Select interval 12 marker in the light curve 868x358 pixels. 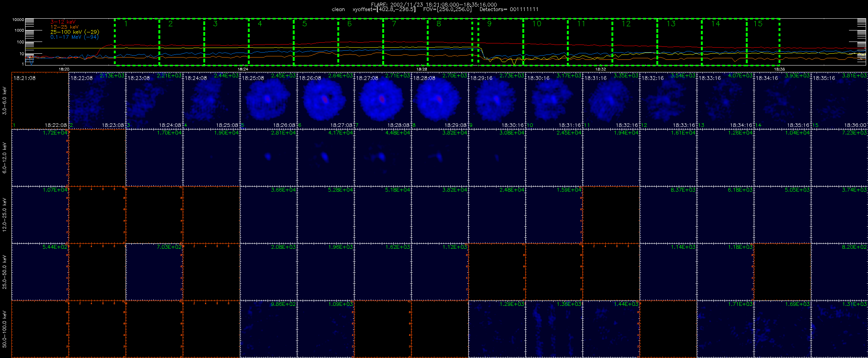(626, 24)
